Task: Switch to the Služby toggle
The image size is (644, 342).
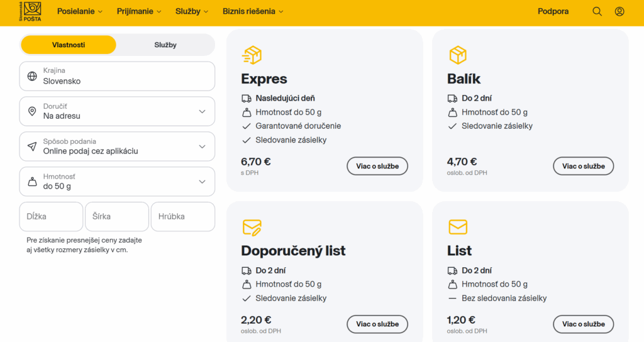Action: coord(165,45)
